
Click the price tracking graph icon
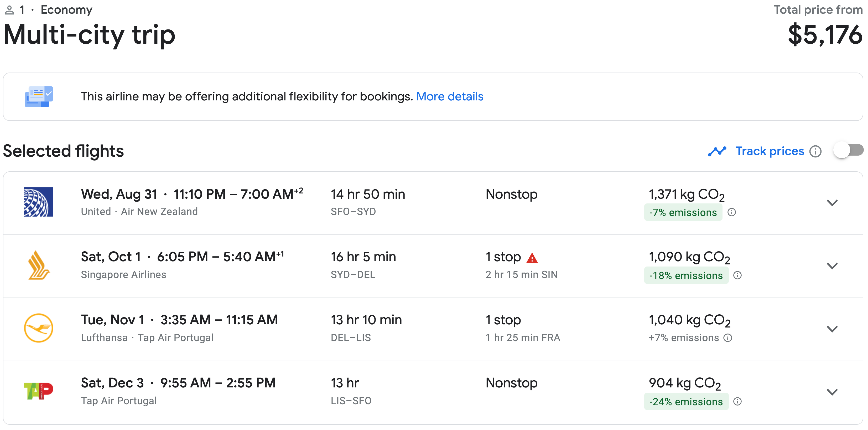pyautogui.click(x=717, y=151)
